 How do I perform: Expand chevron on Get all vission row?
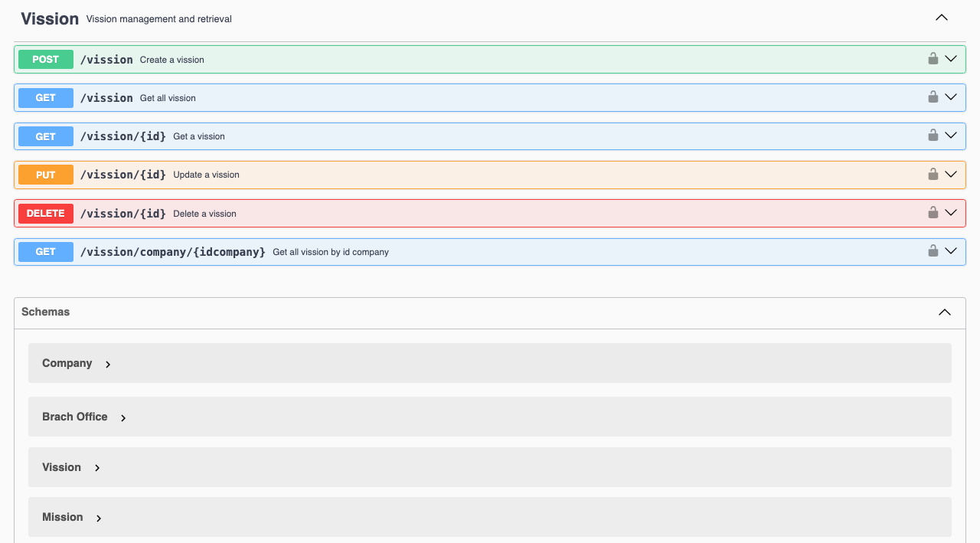[951, 97]
